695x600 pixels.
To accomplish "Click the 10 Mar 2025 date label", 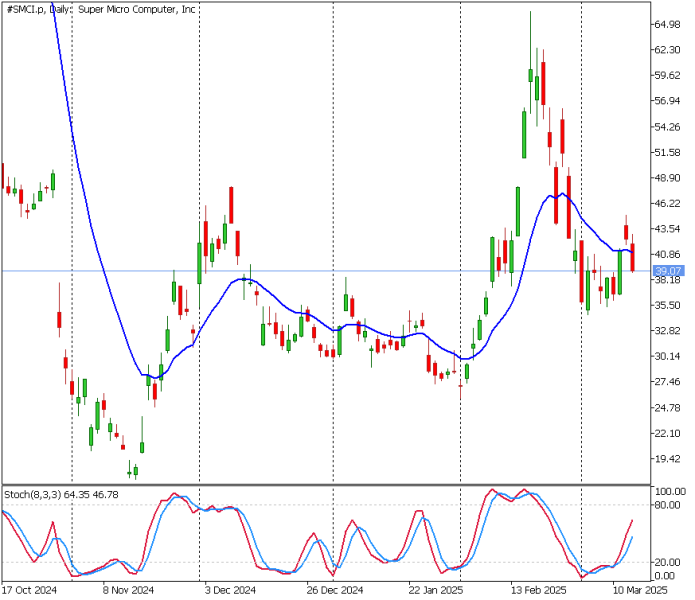I will click(640, 590).
